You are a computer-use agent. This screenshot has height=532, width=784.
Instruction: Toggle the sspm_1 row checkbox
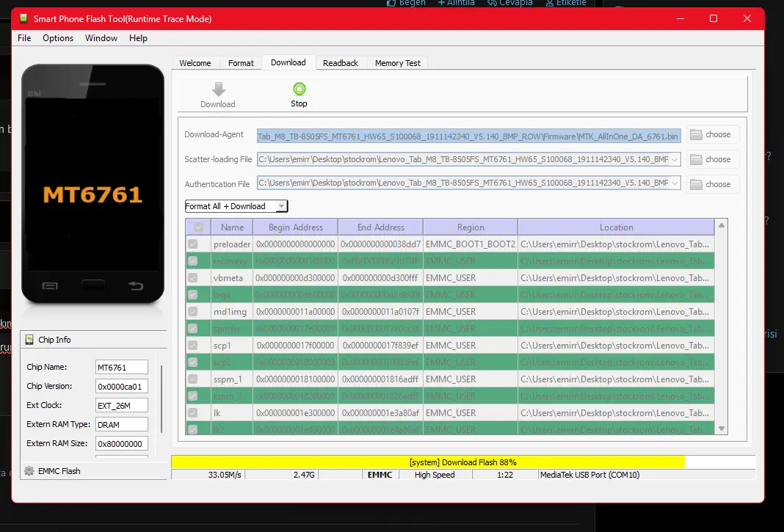[x=192, y=379]
